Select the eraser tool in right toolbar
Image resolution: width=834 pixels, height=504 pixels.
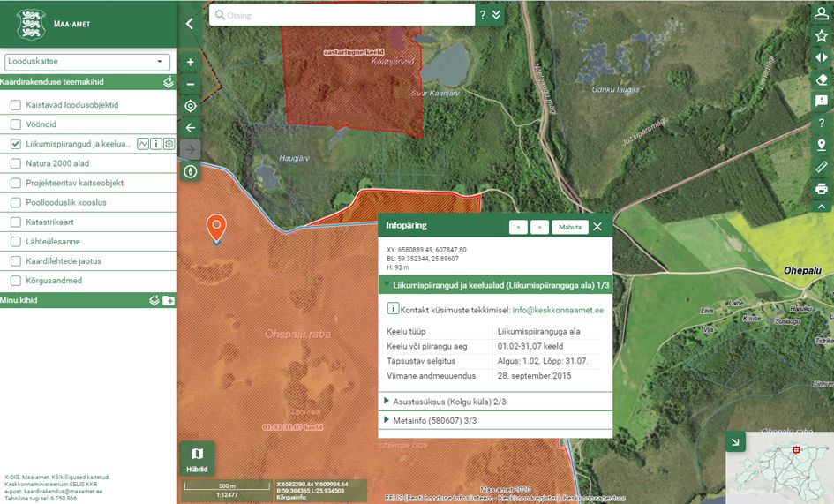click(822, 79)
